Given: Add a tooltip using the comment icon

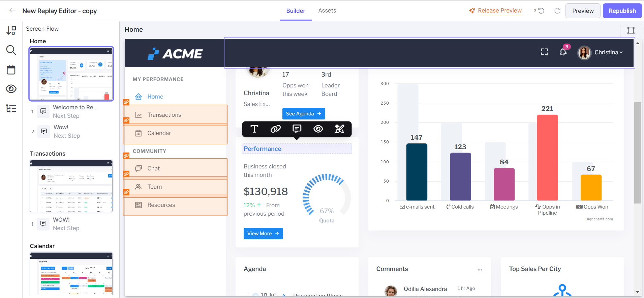Looking at the screenshot, I should [x=297, y=129].
